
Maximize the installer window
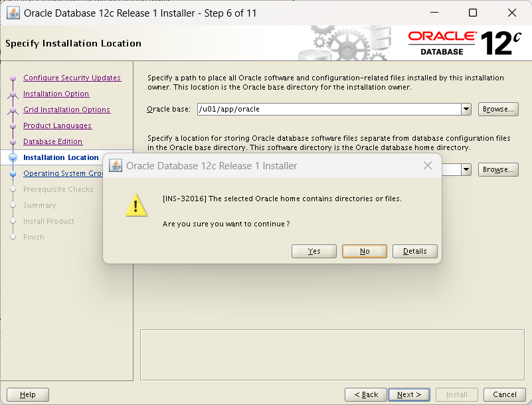473,13
